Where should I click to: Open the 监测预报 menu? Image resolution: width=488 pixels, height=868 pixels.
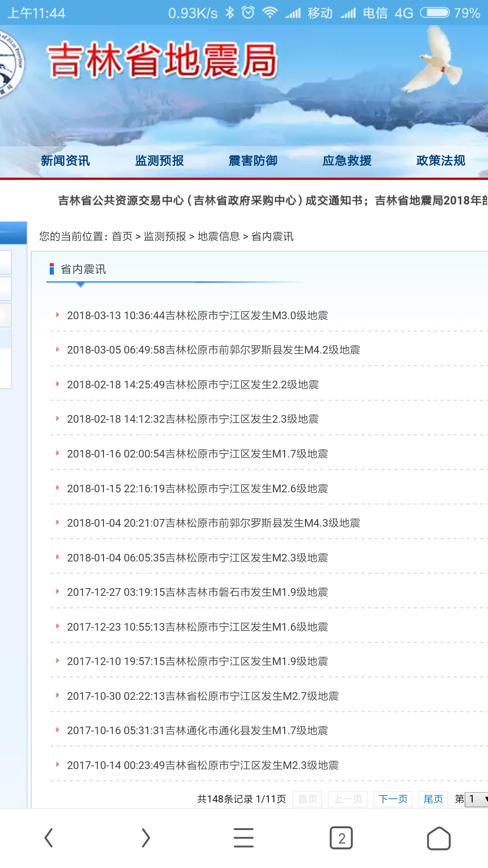tap(159, 160)
